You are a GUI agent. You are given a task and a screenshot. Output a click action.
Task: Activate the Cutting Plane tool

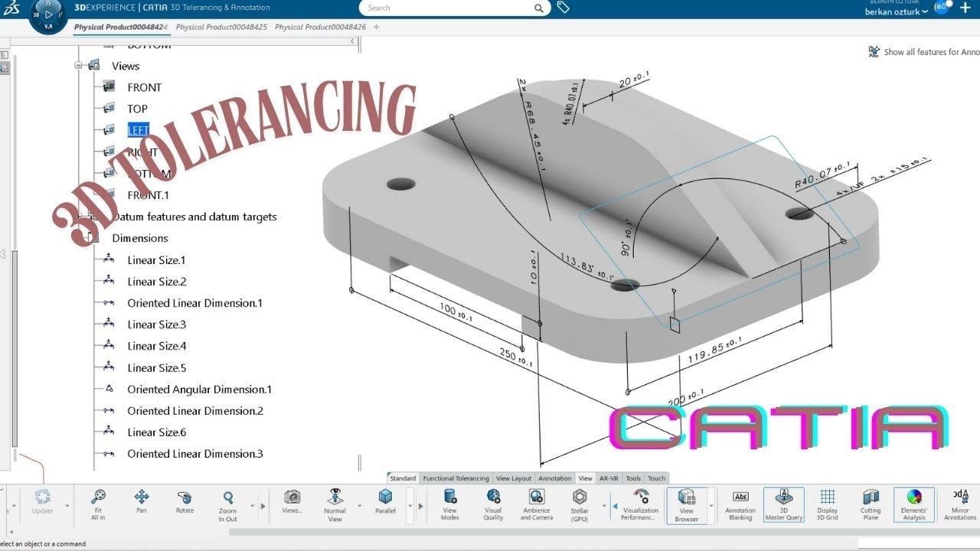[871, 505]
